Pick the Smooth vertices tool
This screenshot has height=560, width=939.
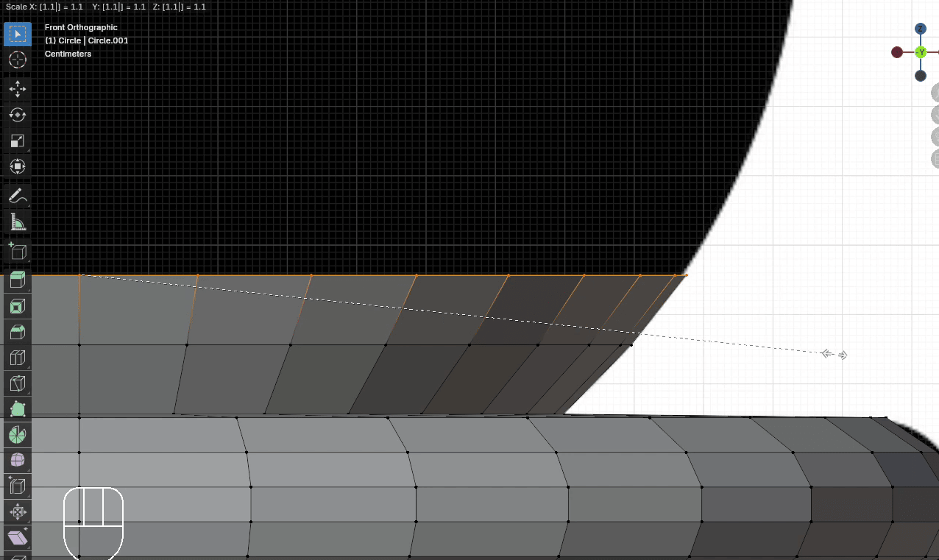pos(18,461)
